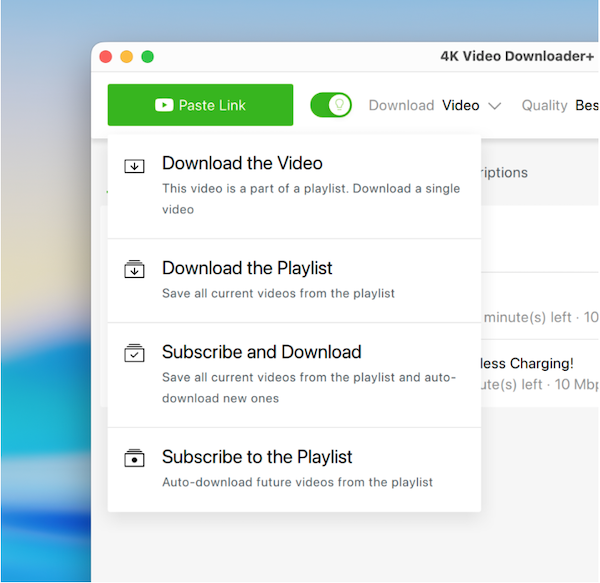The width and height of the screenshot is (600, 583).
Task: Open the Quality dropdown
Action: [x=560, y=105]
